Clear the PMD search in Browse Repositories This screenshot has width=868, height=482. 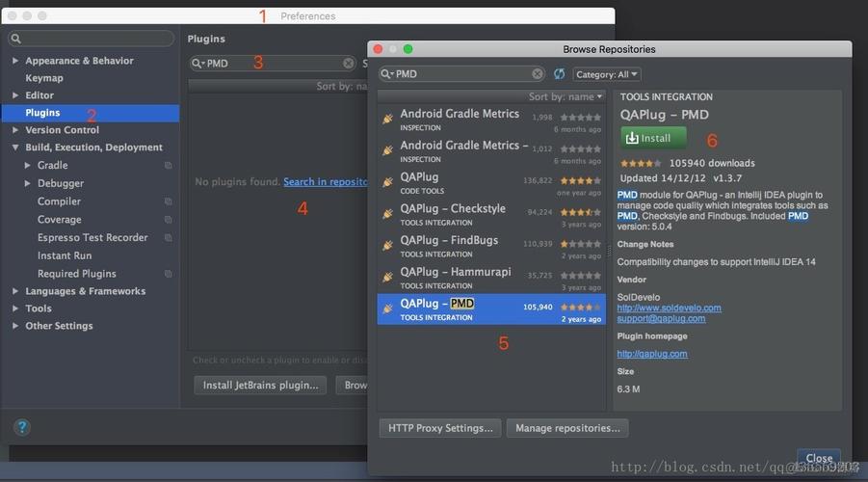[x=537, y=73]
